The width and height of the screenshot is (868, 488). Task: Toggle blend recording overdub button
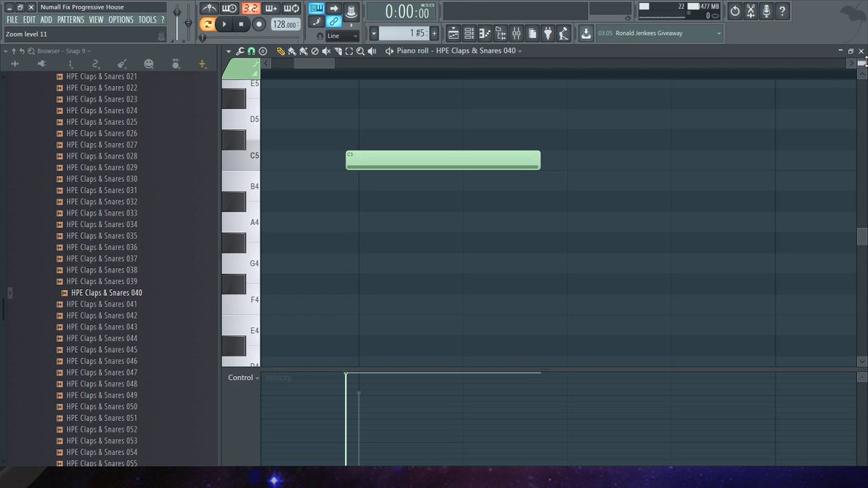pos(271,9)
